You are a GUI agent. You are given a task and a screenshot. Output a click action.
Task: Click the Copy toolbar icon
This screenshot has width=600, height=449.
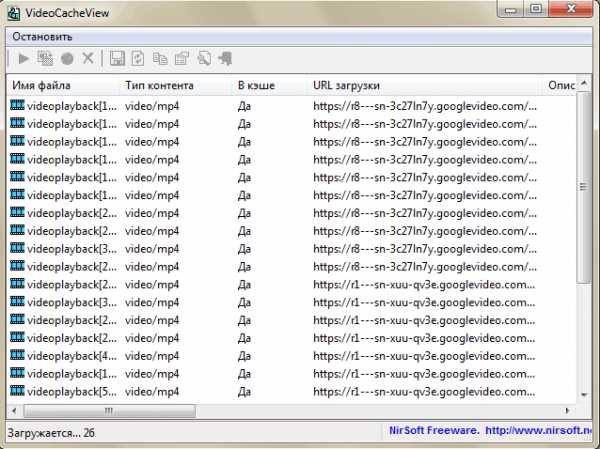click(x=160, y=59)
